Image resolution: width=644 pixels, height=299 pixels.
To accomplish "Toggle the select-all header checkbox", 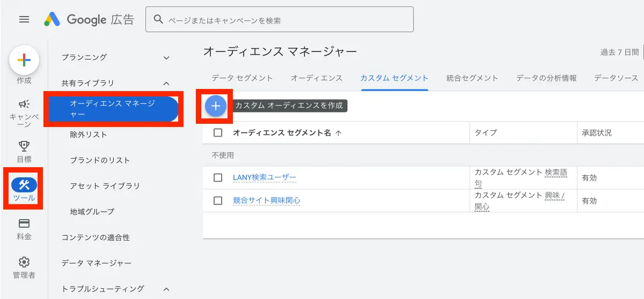I will pyautogui.click(x=218, y=133).
